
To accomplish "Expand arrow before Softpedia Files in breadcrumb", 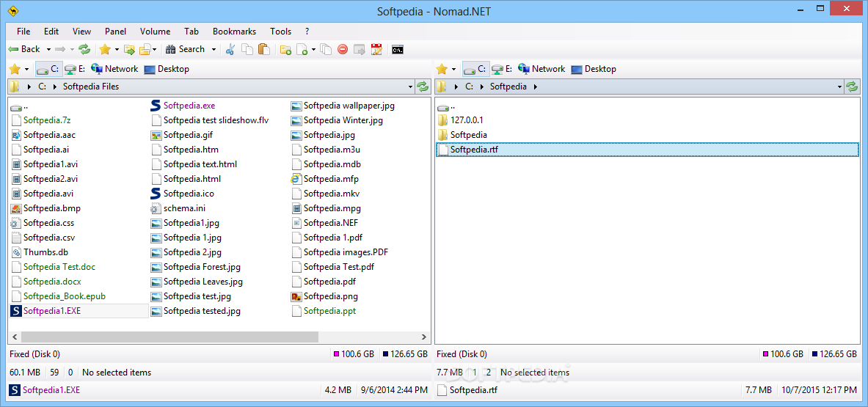I will [x=55, y=87].
